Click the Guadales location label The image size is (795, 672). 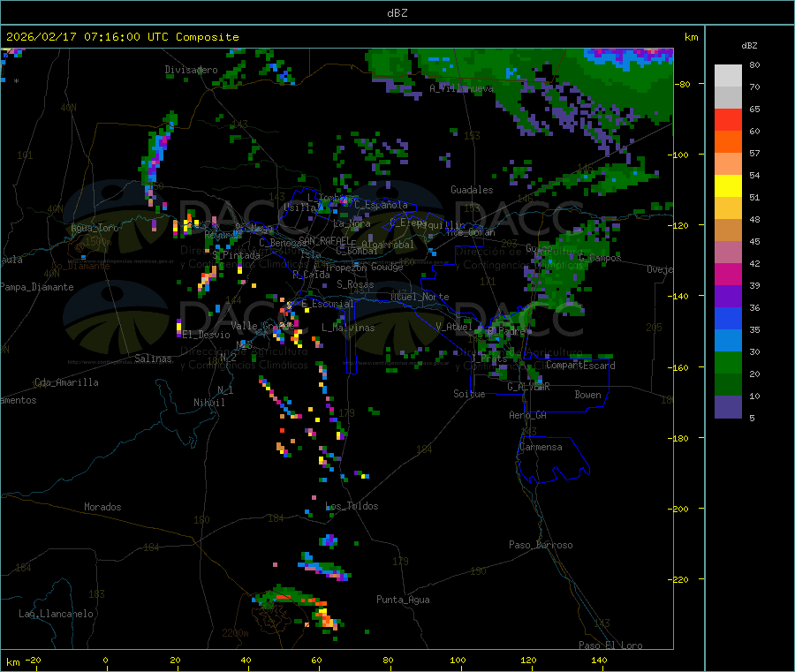472,190
